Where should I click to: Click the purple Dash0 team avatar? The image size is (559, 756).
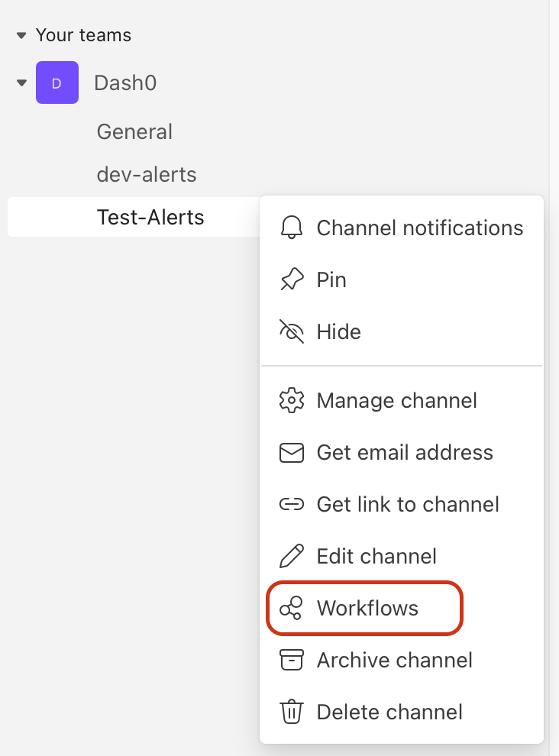(57, 82)
